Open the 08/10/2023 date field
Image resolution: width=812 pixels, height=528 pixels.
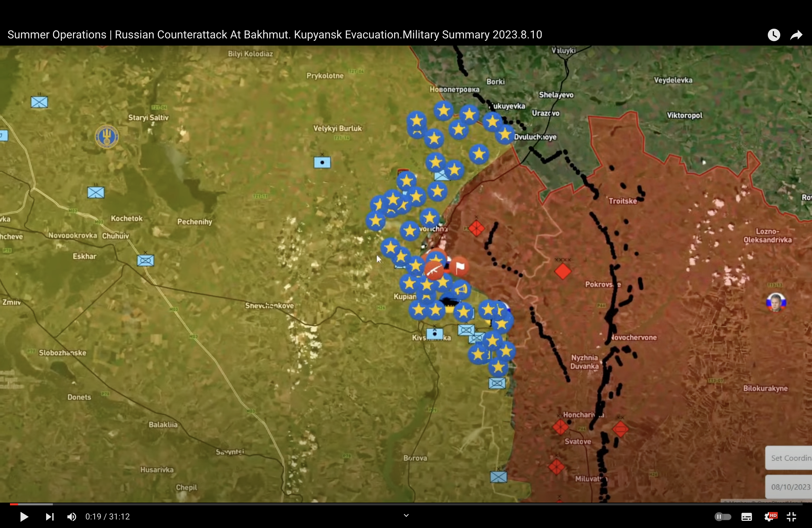(790, 487)
